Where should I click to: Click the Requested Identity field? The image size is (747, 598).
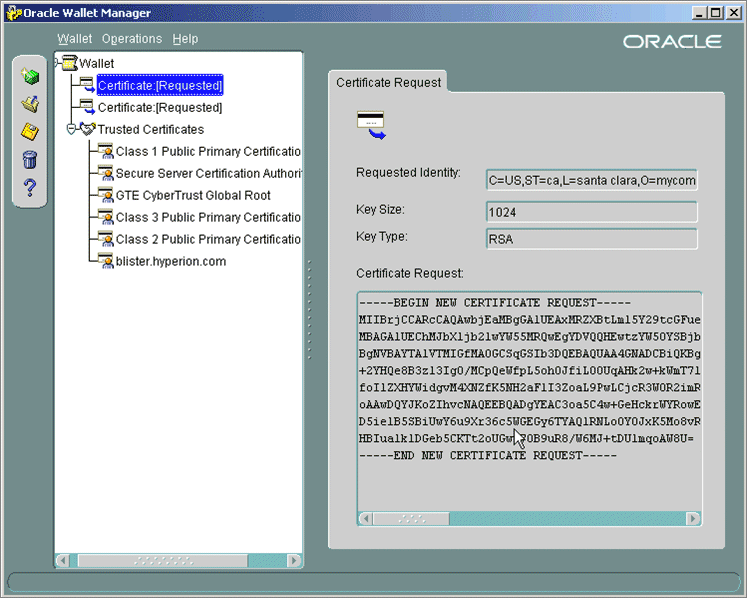tap(592, 180)
